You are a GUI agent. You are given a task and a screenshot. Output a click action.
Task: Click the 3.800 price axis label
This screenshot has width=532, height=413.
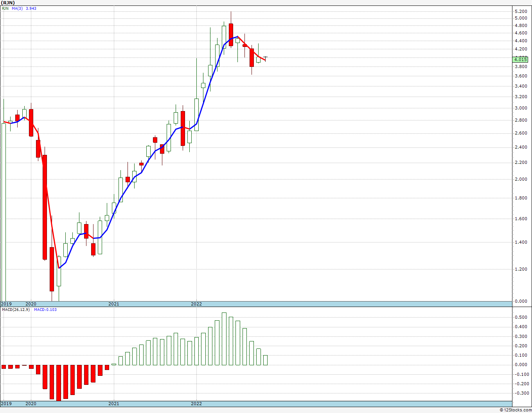(x=520, y=66)
